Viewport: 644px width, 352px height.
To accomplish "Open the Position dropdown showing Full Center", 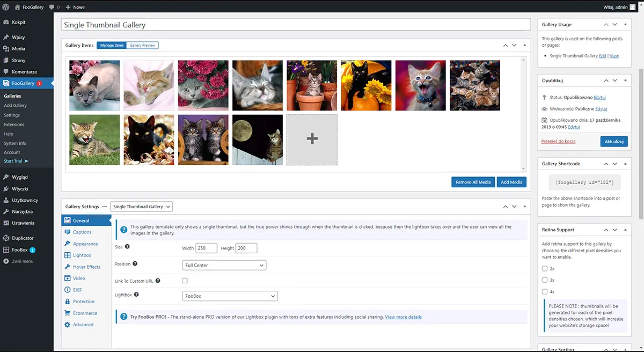I will 224,265.
